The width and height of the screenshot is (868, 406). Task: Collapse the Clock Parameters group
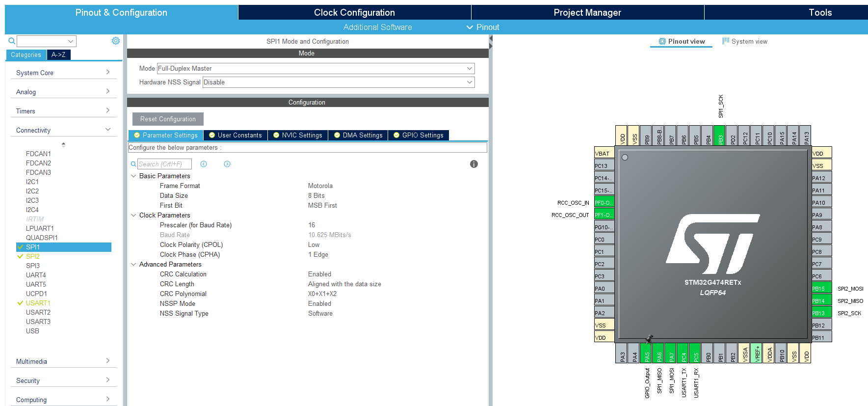coord(133,215)
